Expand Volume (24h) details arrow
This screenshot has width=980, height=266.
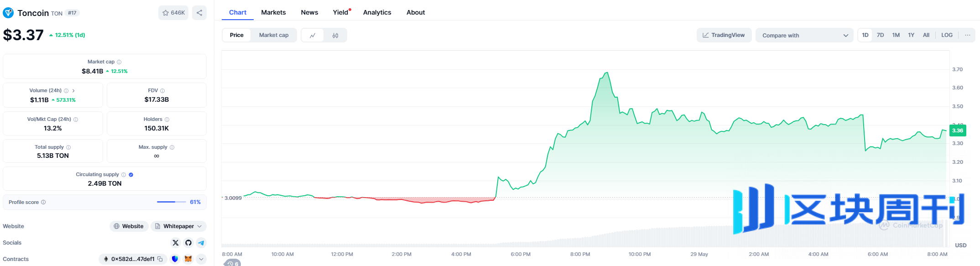pyautogui.click(x=73, y=91)
